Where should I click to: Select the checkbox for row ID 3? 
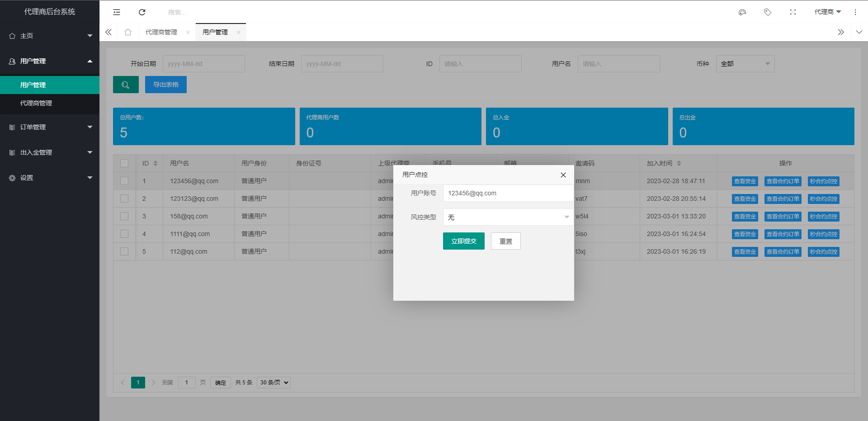point(124,216)
